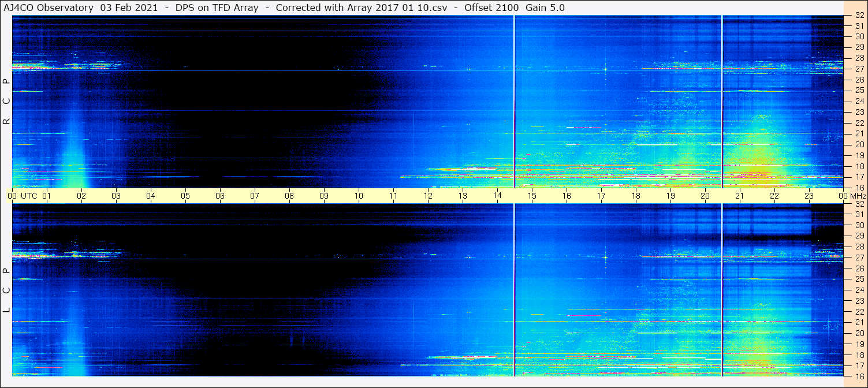Select hour 08 on the time axis

[289, 196]
